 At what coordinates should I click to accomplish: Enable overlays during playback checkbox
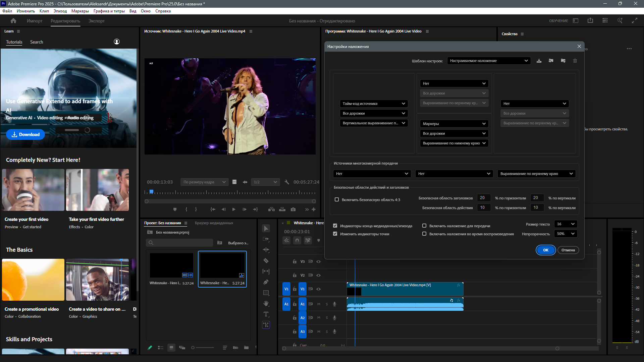pos(424,234)
